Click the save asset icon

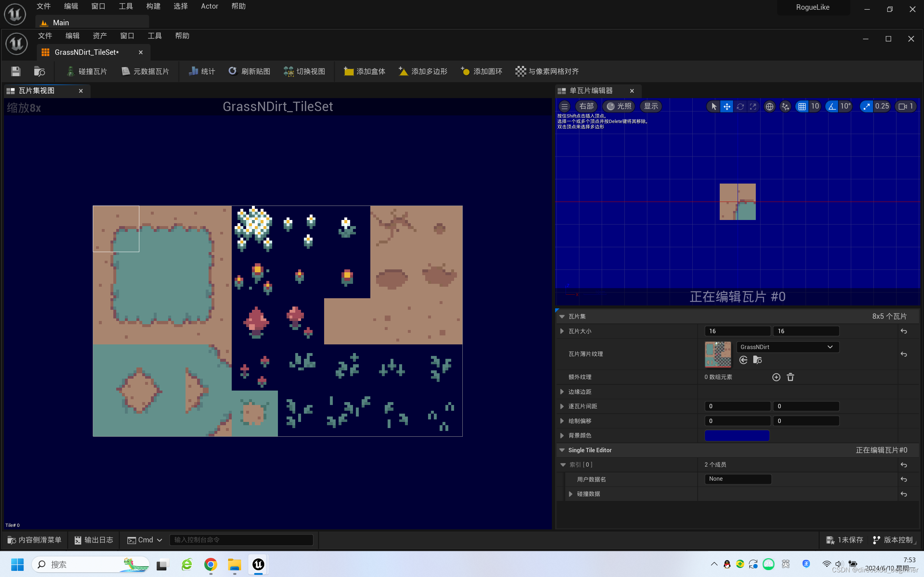pyautogui.click(x=16, y=71)
